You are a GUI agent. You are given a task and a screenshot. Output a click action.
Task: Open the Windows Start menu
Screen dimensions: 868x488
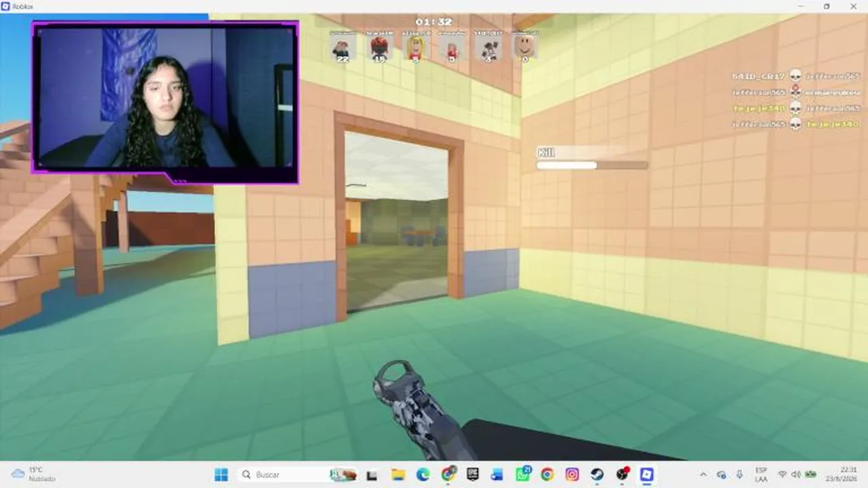[221, 474]
